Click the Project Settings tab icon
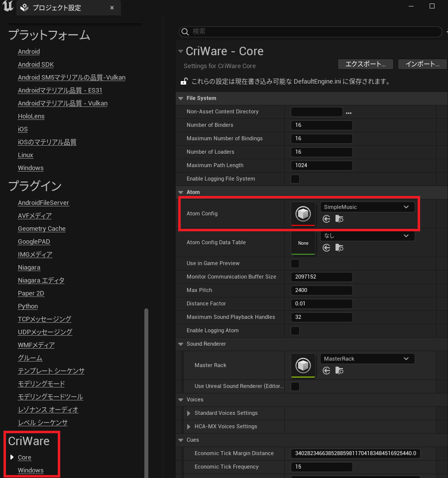 pos(24,7)
